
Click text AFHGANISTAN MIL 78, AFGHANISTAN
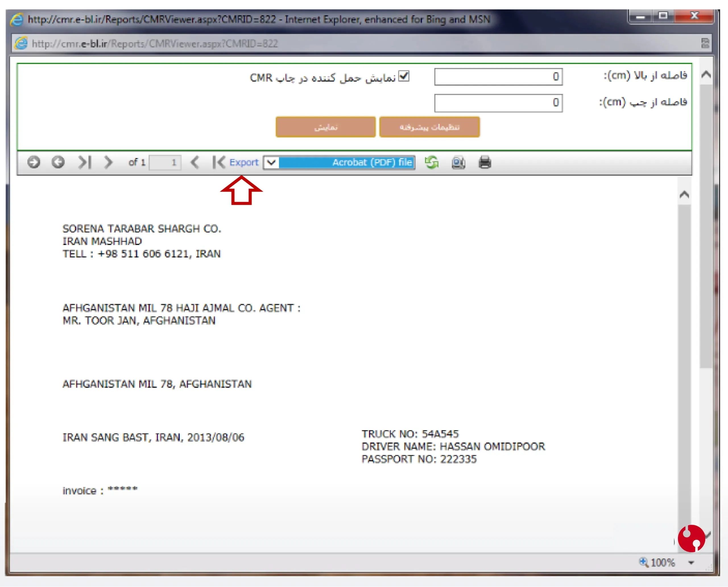(157, 384)
